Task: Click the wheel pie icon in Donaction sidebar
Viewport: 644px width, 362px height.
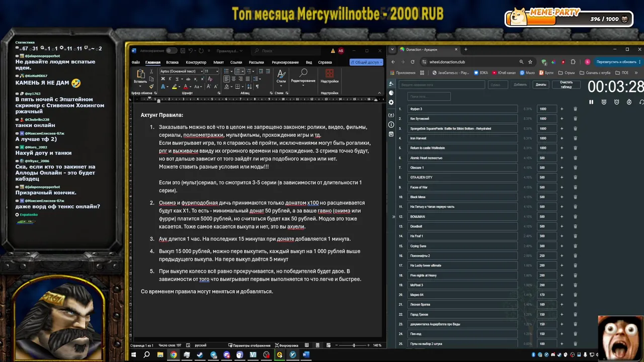Action: click(x=391, y=93)
